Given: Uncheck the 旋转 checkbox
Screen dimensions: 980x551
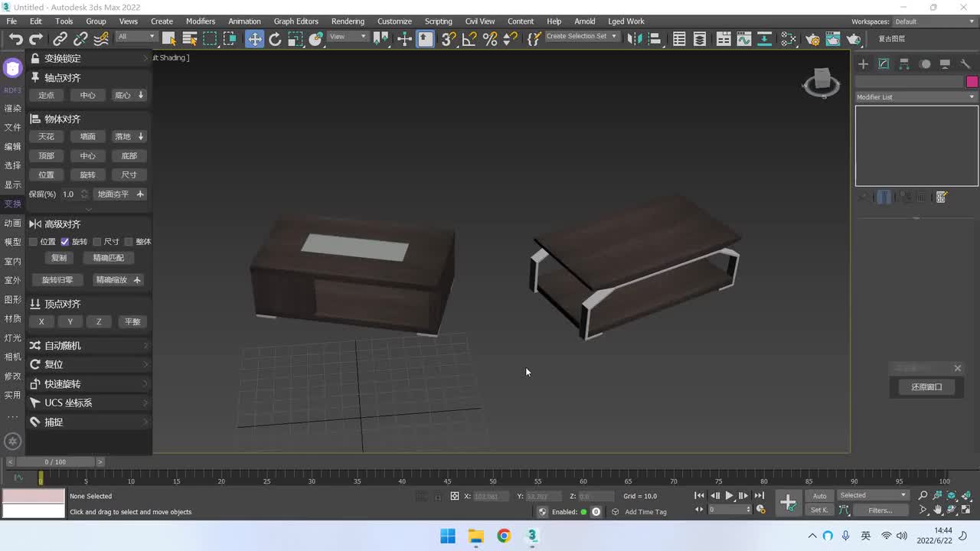Looking at the screenshot, I should point(65,242).
